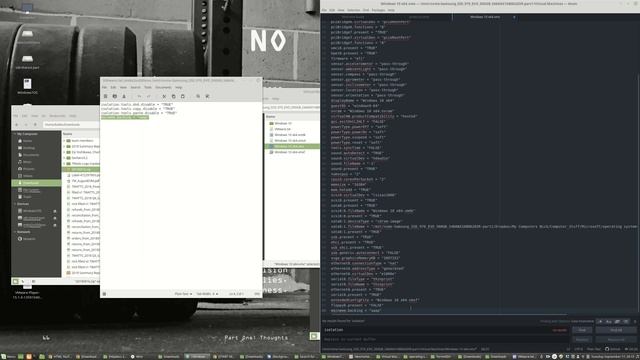Image resolution: width=640 pixels, height=360 pixels.
Task: Go back in Downloads file manager
Action: coord(17,124)
